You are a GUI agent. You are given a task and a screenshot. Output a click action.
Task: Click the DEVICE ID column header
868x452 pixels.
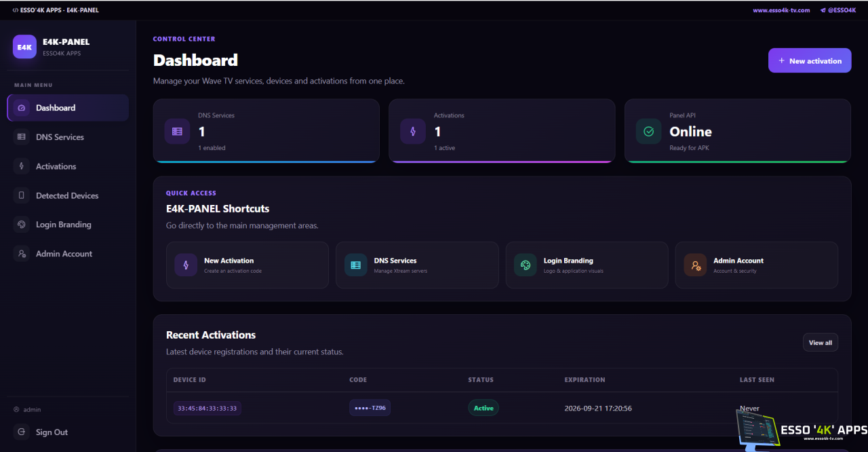click(x=189, y=380)
